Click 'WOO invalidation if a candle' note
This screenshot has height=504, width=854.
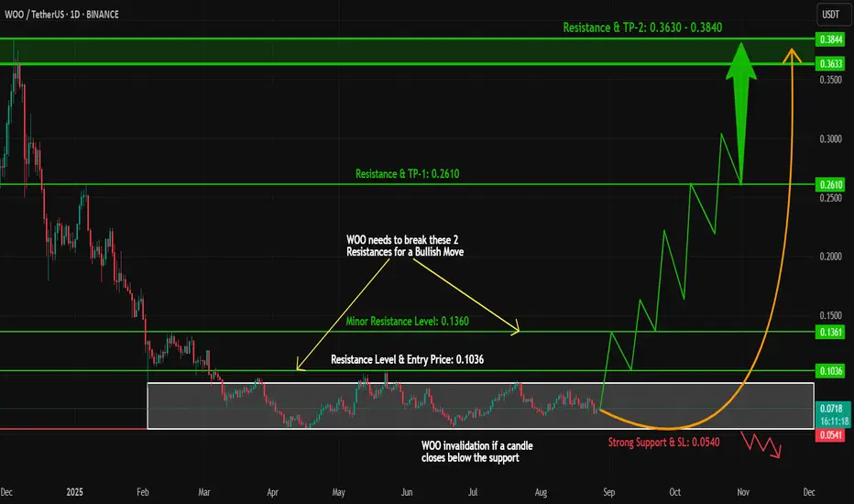point(476,445)
